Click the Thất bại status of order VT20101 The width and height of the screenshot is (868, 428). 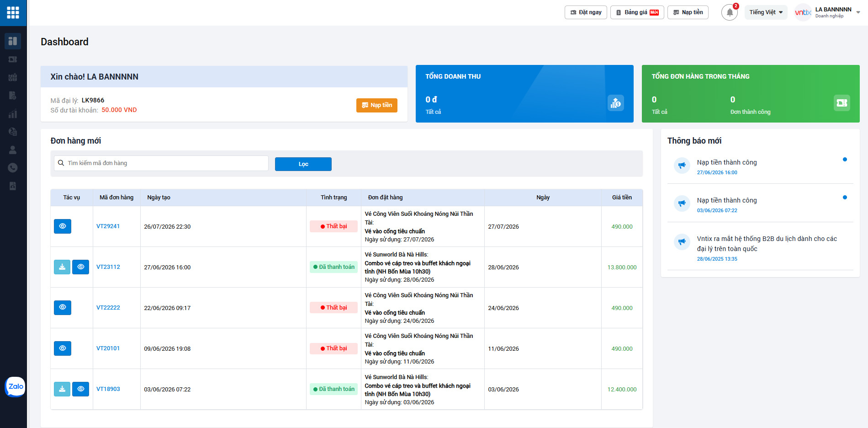pos(333,348)
